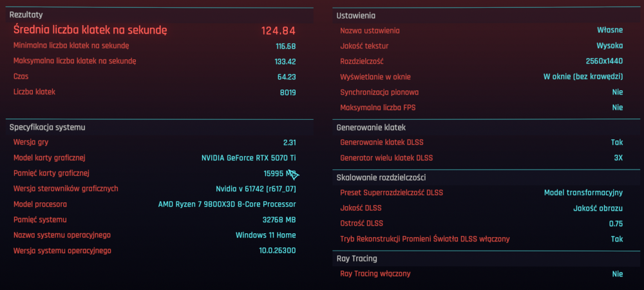
Task: Select the average FPS value 124.84
Action: click(278, 31)
